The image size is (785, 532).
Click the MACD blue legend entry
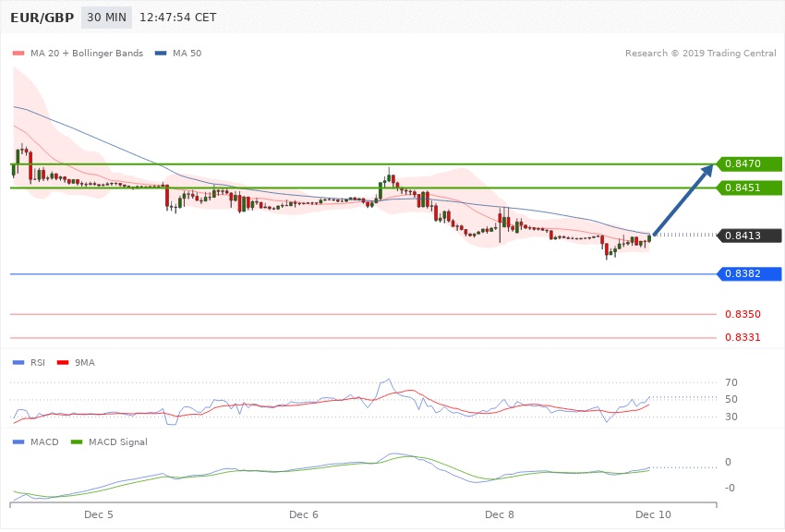click(x=37, y=442)
